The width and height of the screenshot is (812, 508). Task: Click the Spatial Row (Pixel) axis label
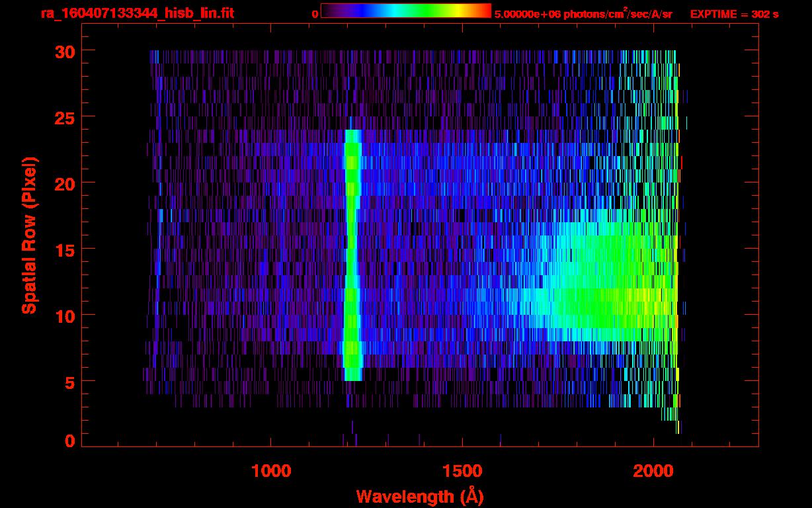pos(29,235)
